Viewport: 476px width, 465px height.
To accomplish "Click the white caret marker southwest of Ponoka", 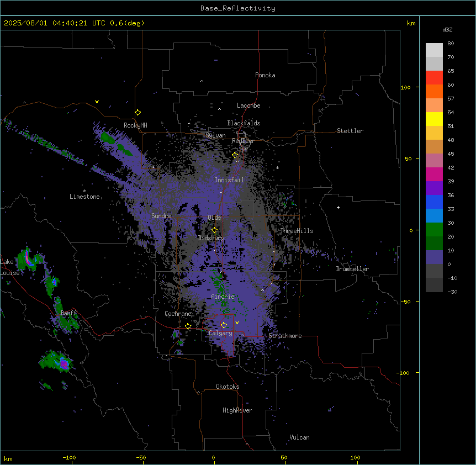I will [202, 81].
